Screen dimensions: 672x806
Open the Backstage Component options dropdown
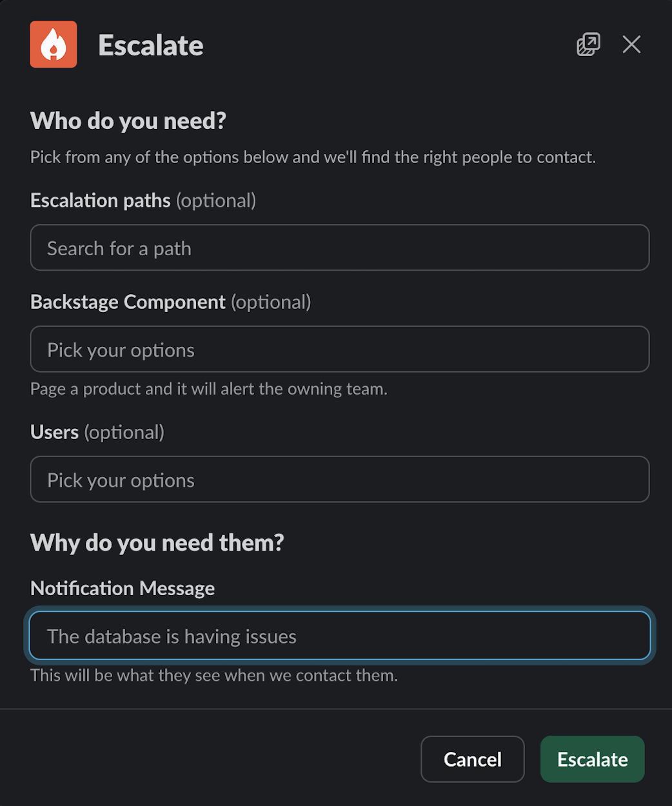pyautogui.click(x=339, y=349)
